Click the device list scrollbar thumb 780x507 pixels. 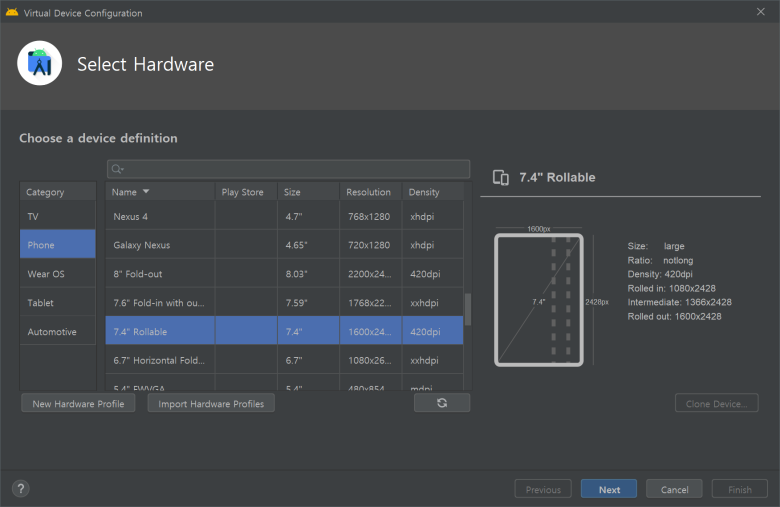coord(468,309)
